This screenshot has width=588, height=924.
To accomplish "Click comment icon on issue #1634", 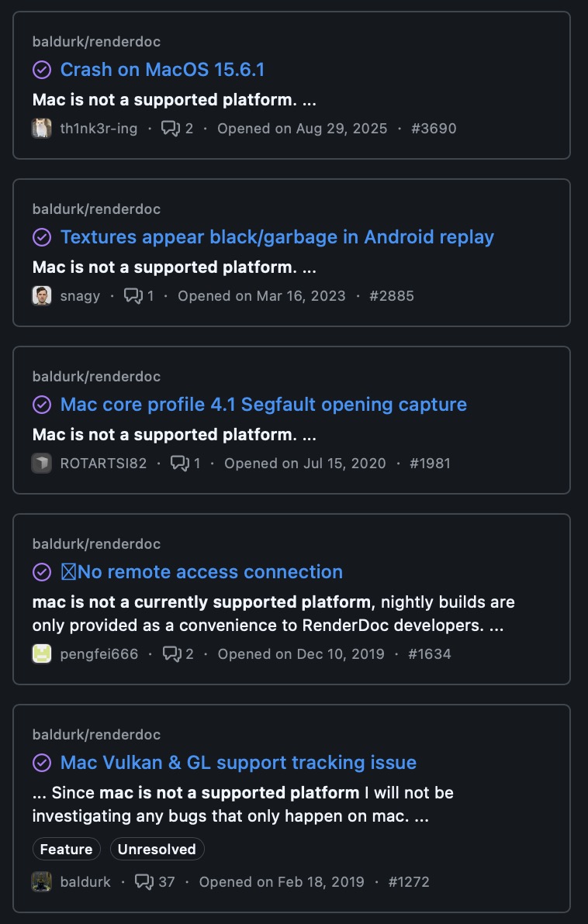I will pyautogui.click(x=171, y=654).
